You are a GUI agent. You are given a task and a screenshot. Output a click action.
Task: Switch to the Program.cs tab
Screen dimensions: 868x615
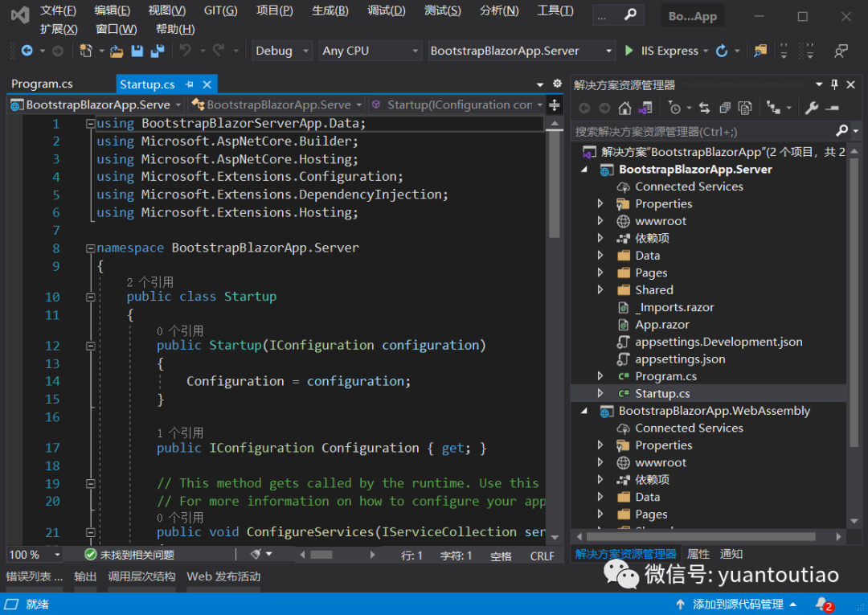[42, 84]
